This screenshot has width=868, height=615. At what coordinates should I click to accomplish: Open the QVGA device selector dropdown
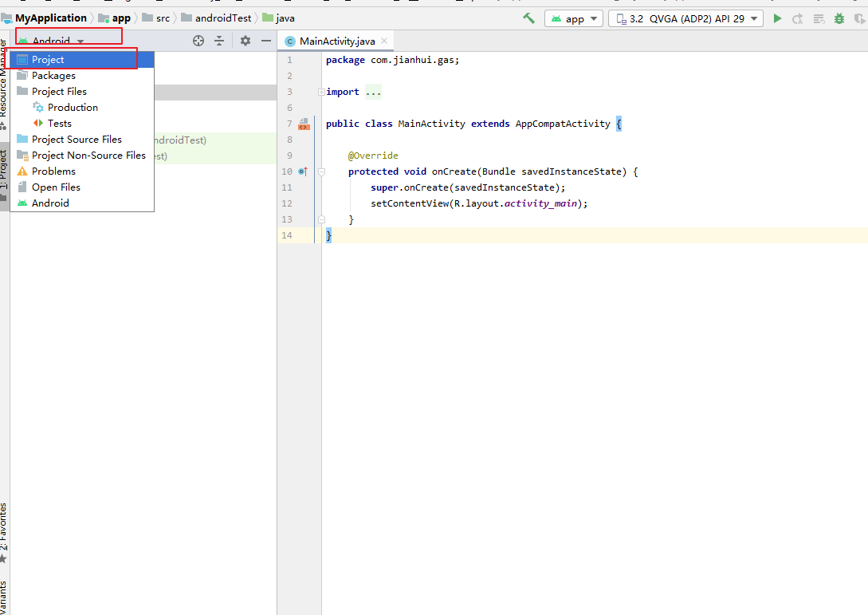coord(685,18)
